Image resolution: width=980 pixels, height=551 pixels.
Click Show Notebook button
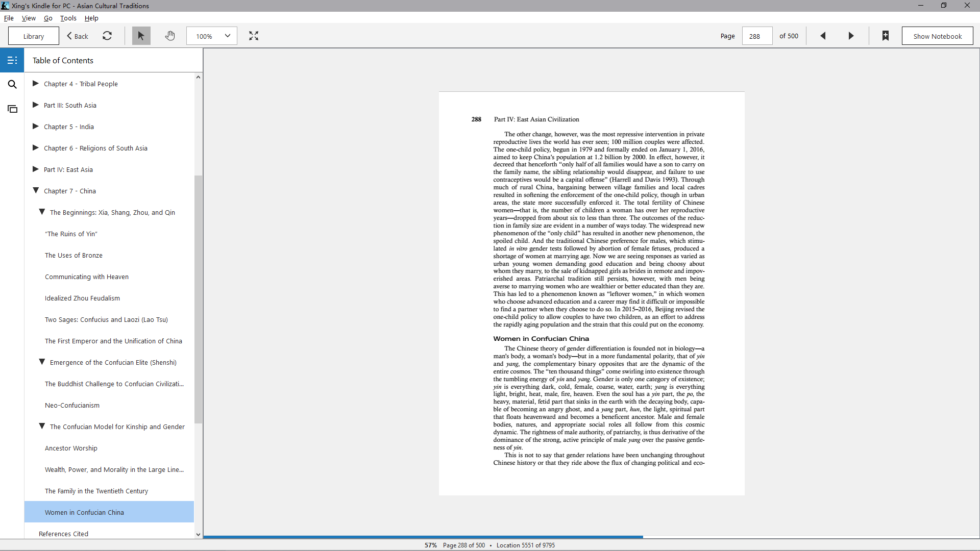[937, 36]
